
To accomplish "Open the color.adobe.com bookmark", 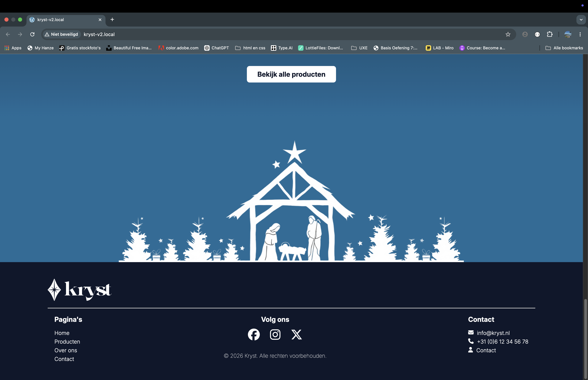I will click(178, 48).
